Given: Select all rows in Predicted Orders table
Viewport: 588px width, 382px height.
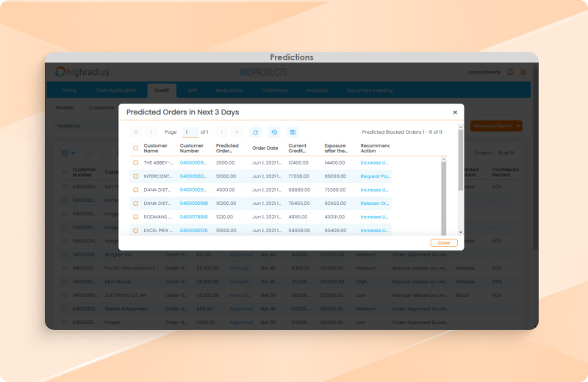Looking at the screenshot, I should click(136, 148).
